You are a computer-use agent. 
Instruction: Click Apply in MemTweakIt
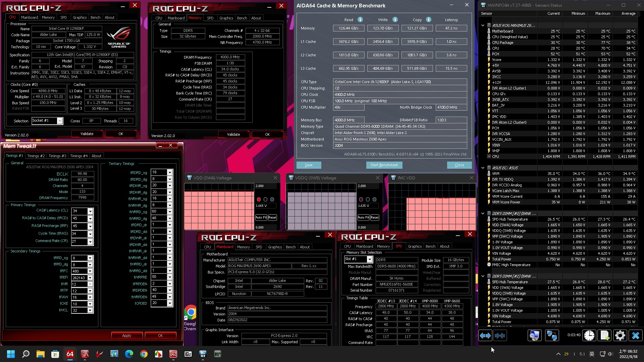pyautogui.click(x=127, y=336)
